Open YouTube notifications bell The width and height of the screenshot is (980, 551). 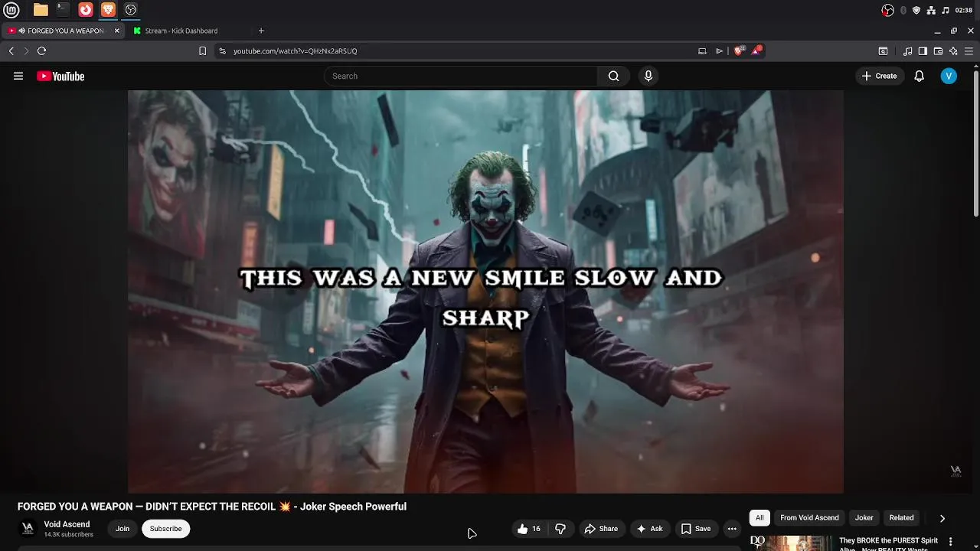point(920,76)
